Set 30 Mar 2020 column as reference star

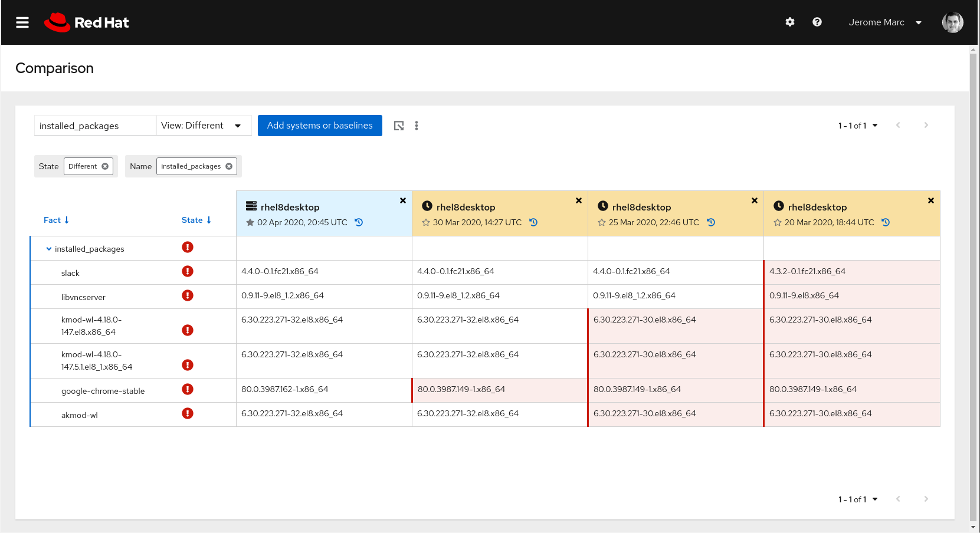(425, 222)
